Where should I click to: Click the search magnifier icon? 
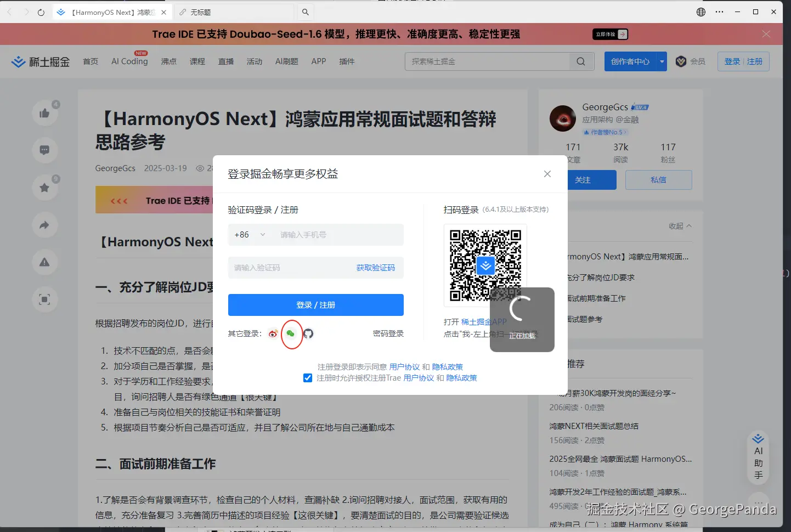coord(580,61)
